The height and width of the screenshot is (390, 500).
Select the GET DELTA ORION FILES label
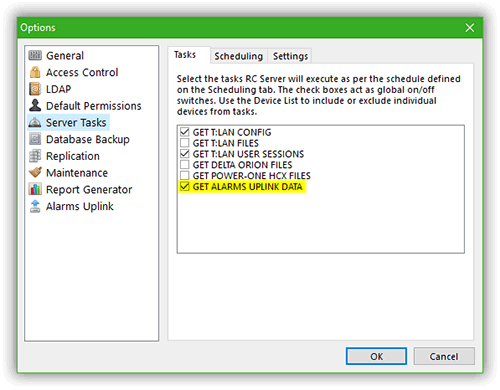242,165
